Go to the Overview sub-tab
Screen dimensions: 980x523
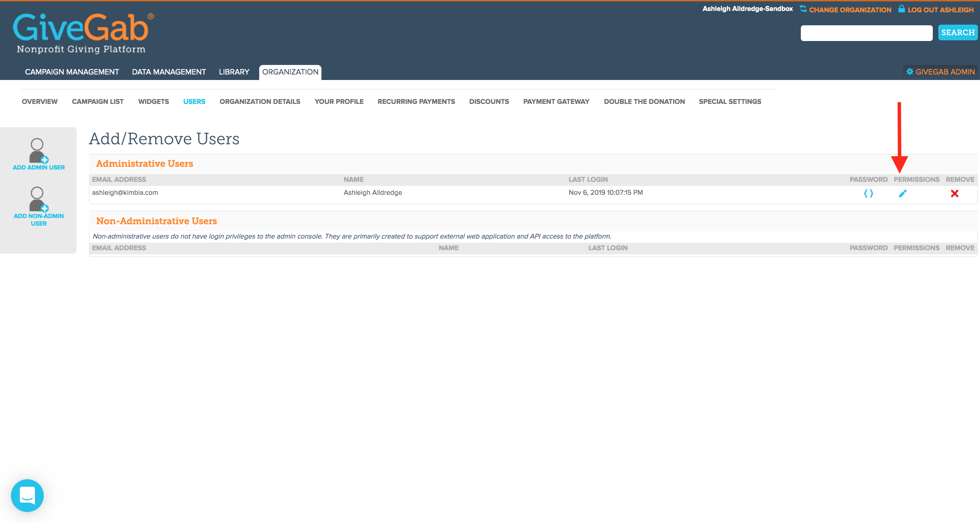tap(40, 102)
